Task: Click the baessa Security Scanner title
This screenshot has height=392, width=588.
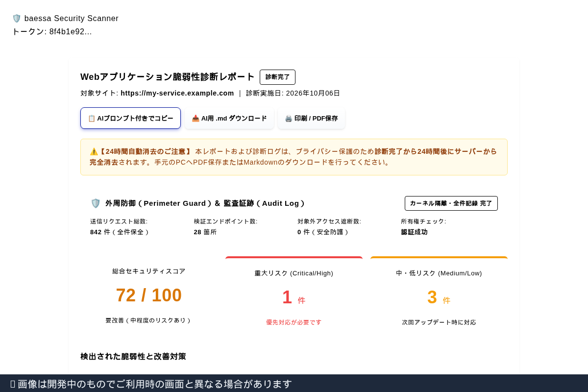Action: coord(72,19)
